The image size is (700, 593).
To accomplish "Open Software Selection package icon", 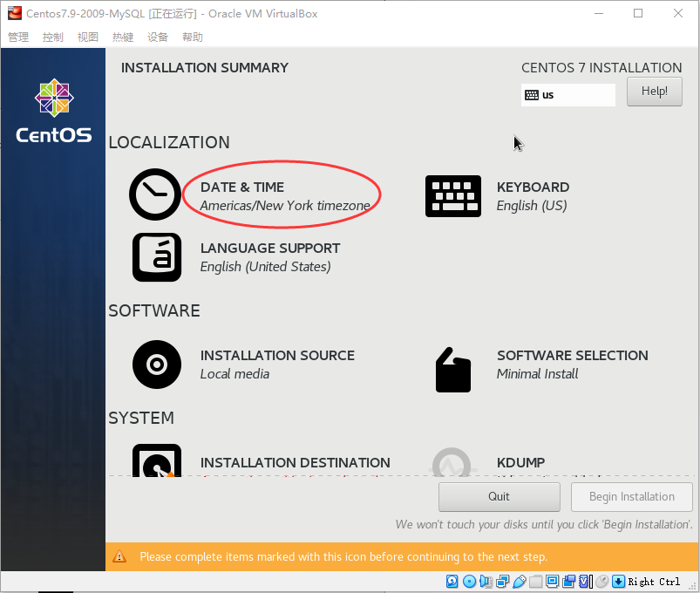I will (453, 370).
